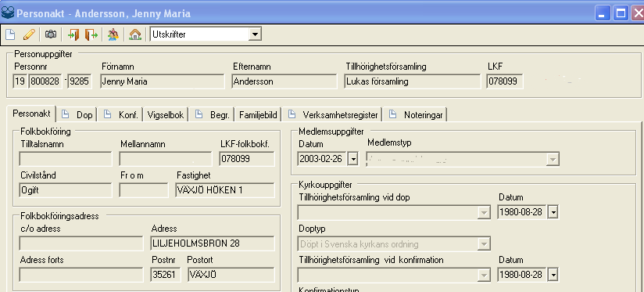644x292 pixels.
Task: Click the Postort field VÄXJÖ
Action: click(x=231, y=275)
